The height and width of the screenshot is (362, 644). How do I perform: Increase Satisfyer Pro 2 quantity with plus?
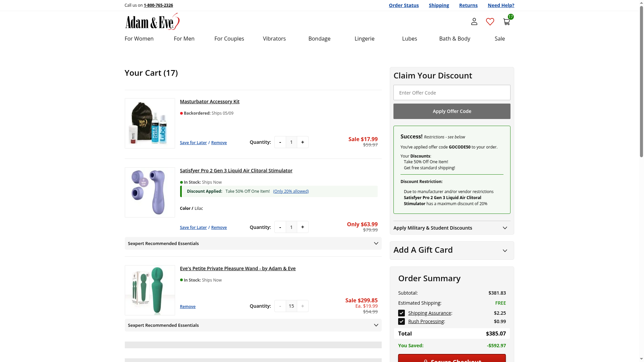point(303,227)
